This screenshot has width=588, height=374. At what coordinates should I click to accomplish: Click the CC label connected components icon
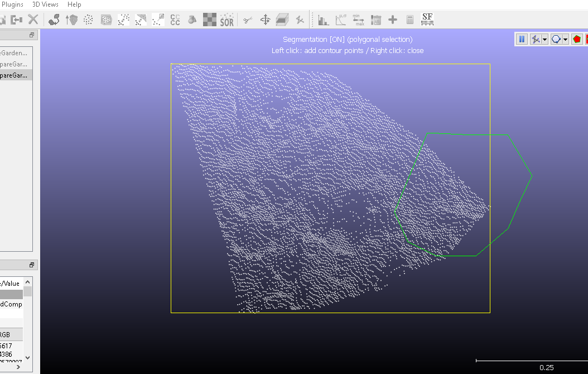coord(175,20)
